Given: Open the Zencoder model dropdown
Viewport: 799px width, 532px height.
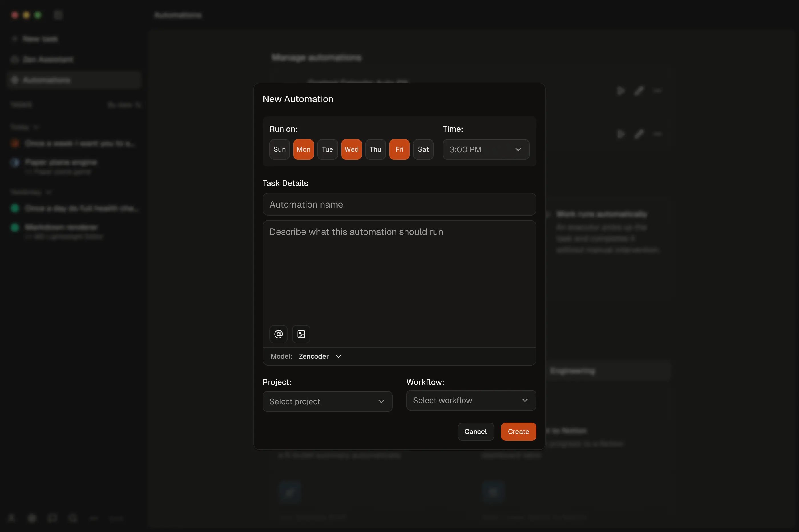Looking at the screenshot, I should pyautogui.click(x=319, y=356).
